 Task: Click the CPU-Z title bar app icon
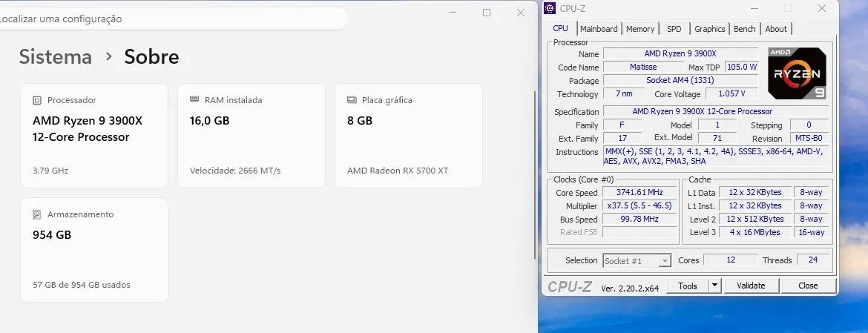click(x=549, y=7)
